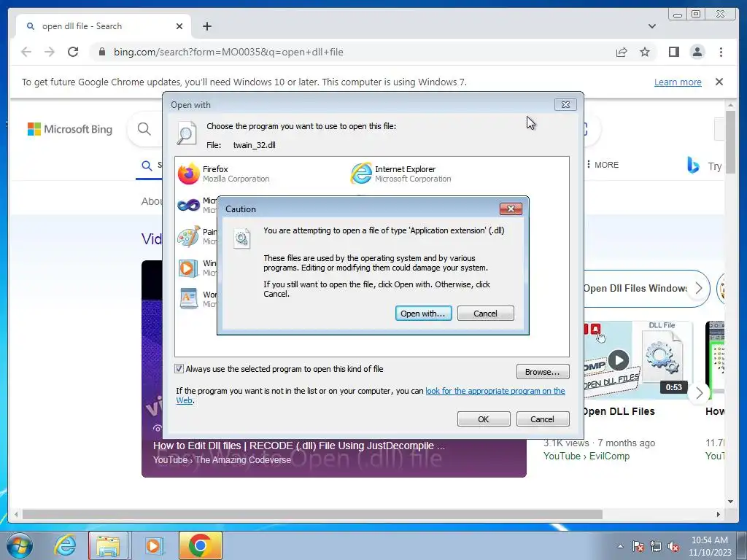Image resolution: width=747 pixels, height=560 pixels.
Task: Click the address bar URL
Action: pyautogui.click(x=228, y=52)
